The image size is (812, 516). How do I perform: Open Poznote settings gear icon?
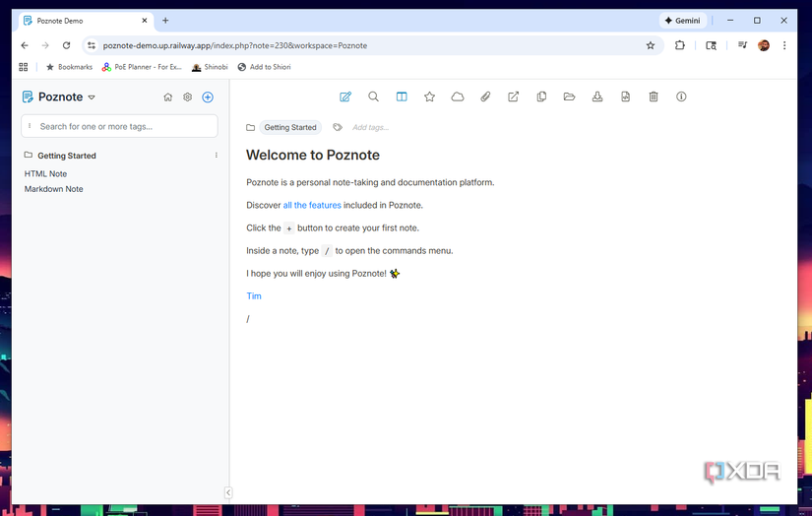[x=187, y=97]
